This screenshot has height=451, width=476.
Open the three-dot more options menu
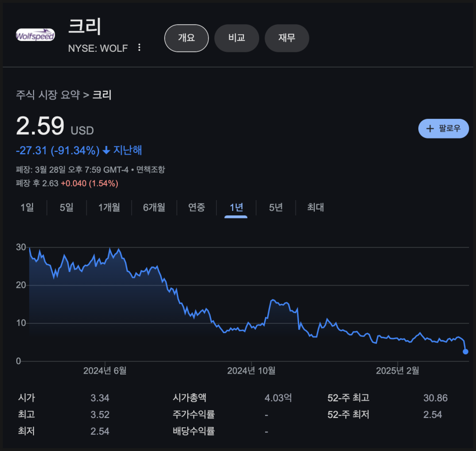pos(139,47)
